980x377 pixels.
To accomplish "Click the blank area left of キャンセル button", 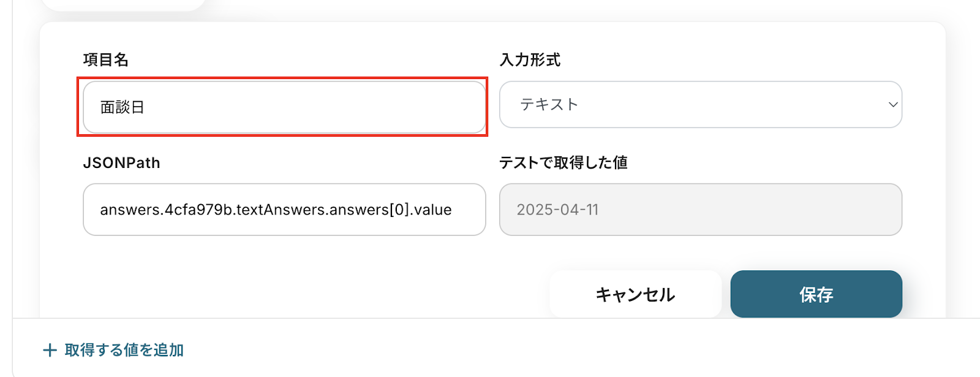I will [306, 294].
